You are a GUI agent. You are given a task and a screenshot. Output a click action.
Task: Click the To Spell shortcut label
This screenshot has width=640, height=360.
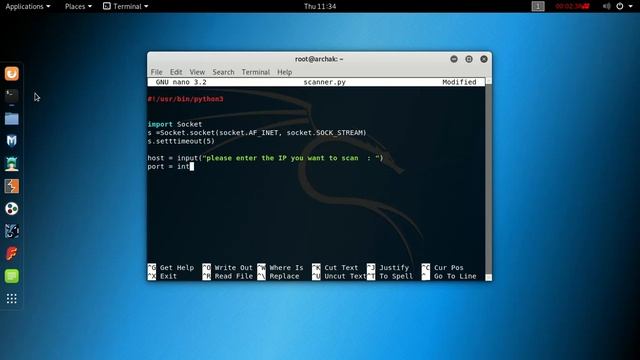[x=396, y=276]
